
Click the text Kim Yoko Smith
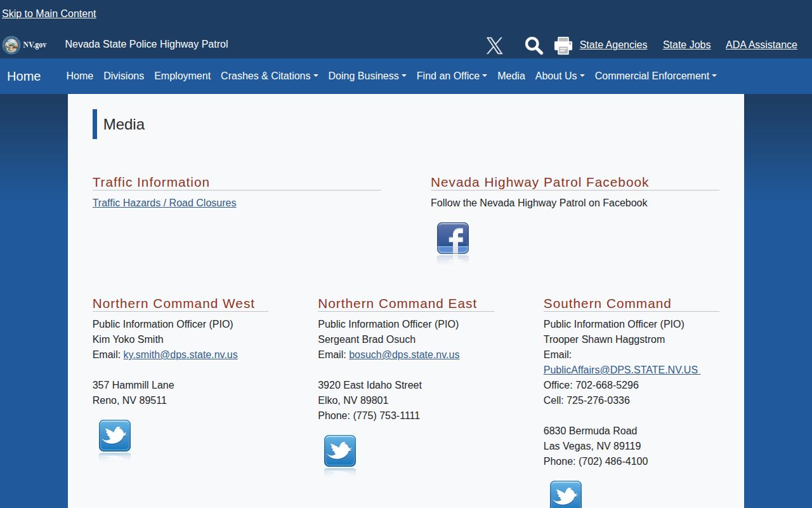(128, 339)
